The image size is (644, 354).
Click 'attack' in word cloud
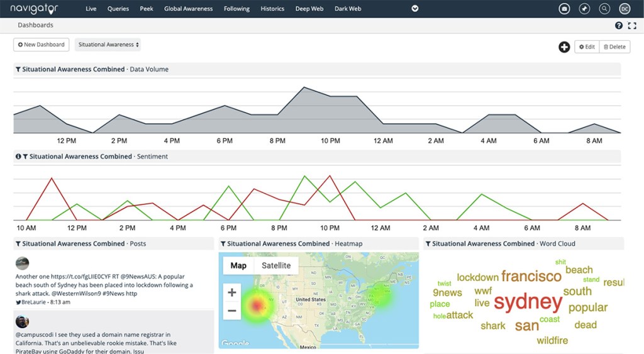(460, 316)
